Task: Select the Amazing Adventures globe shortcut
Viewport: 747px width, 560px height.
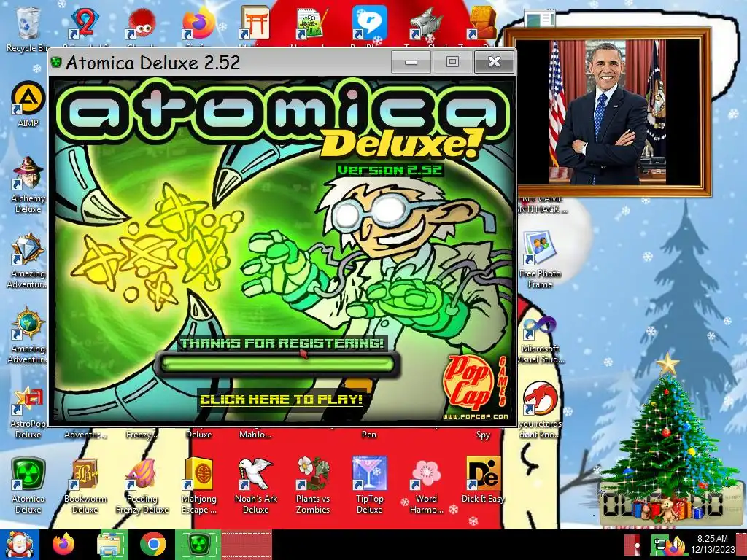Action: pyautogui.click(x=28, y=335)
